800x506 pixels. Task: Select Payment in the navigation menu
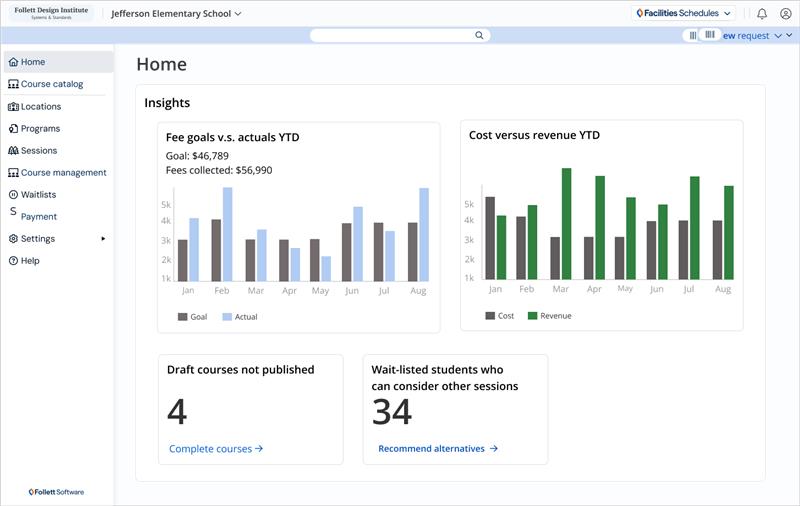(39, 217)
